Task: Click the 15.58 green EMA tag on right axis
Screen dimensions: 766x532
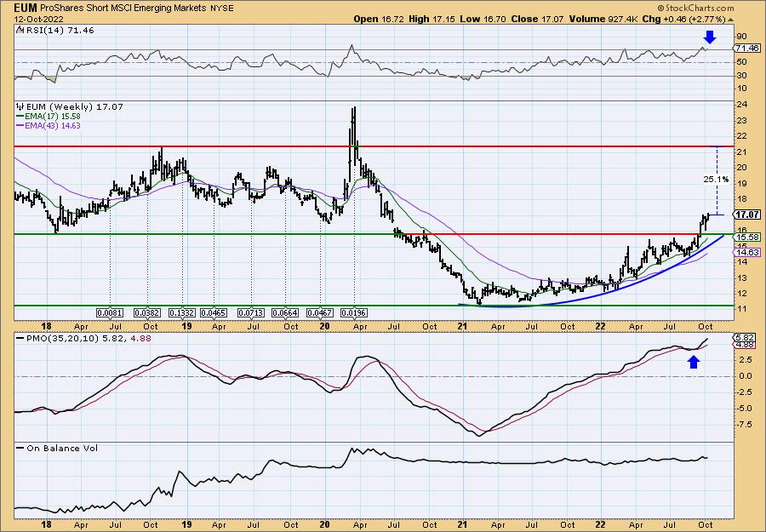Action: point(747,237)
